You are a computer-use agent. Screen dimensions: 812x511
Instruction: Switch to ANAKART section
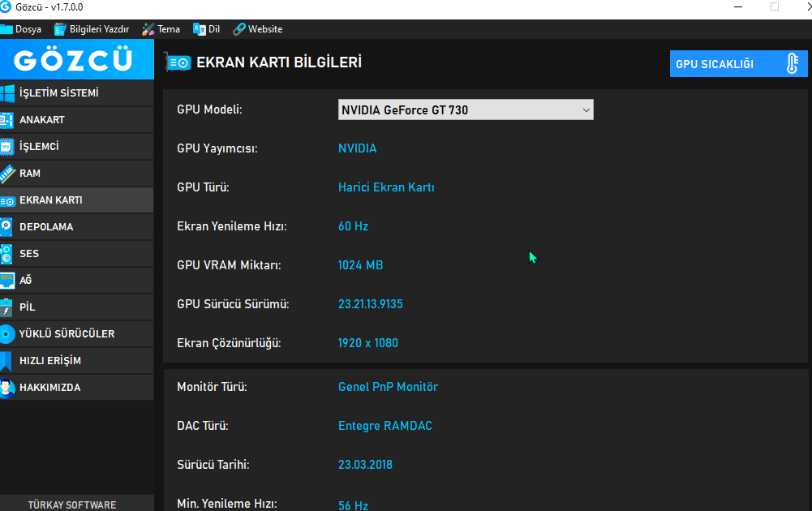76,120
